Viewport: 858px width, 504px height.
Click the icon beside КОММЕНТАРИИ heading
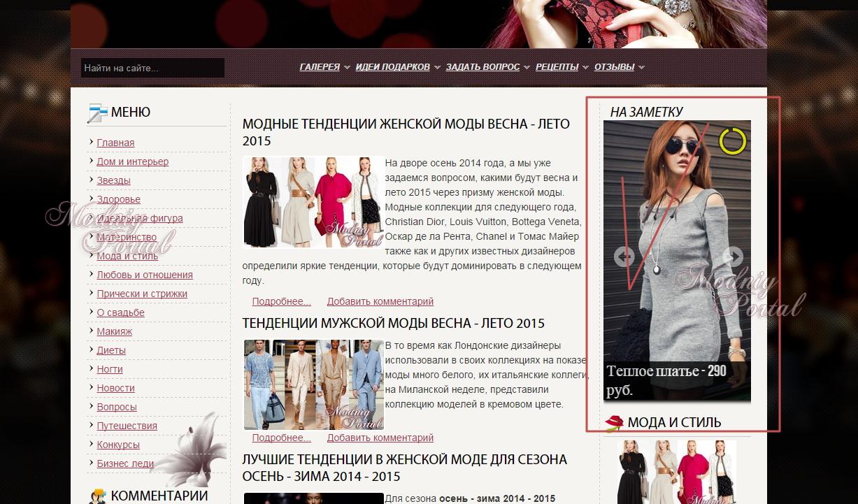pos(97,496)
